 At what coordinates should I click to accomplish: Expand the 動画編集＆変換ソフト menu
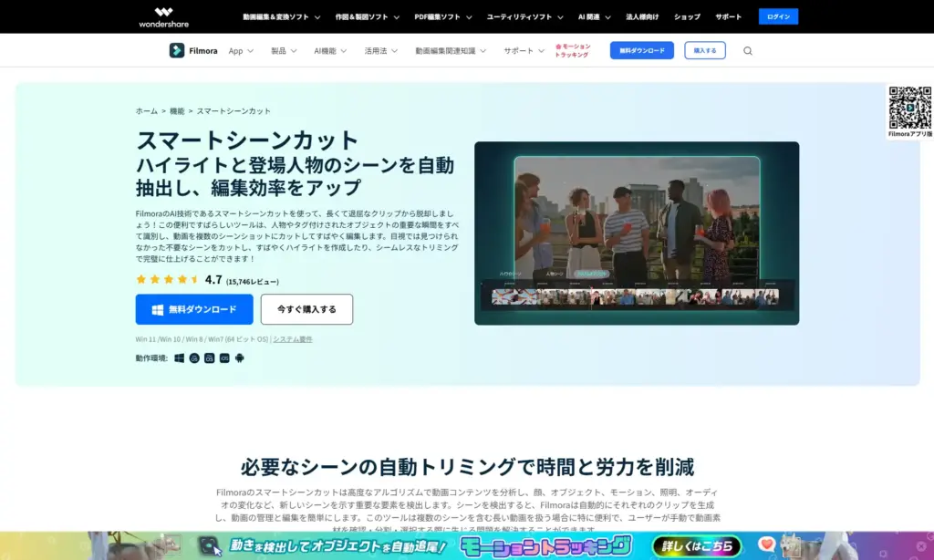tap(282, 17)
